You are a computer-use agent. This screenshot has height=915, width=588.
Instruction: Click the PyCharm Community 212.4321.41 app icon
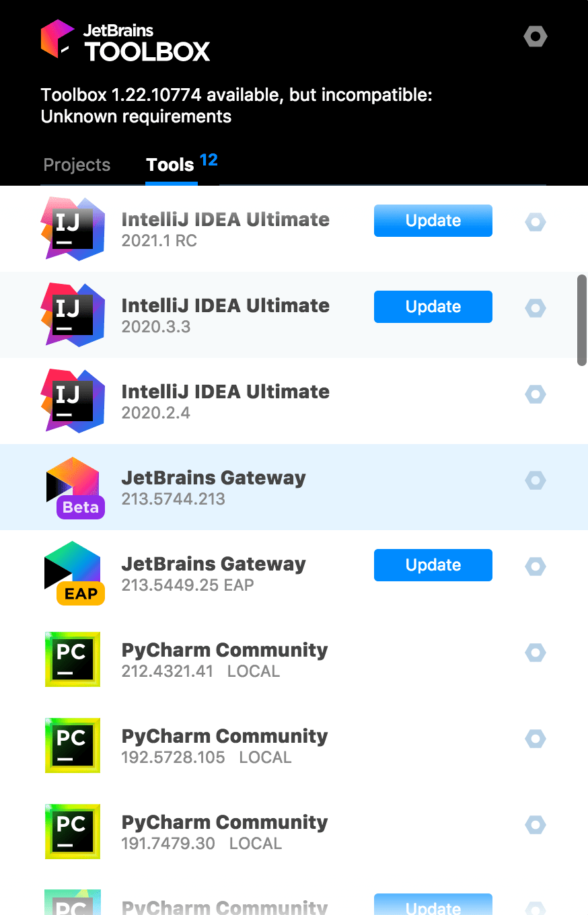[73, 659]
